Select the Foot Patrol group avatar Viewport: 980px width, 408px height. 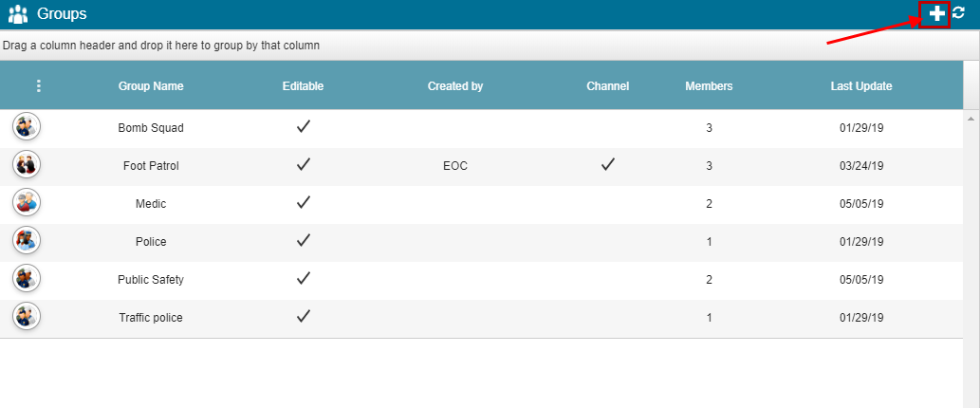[27, 165]
